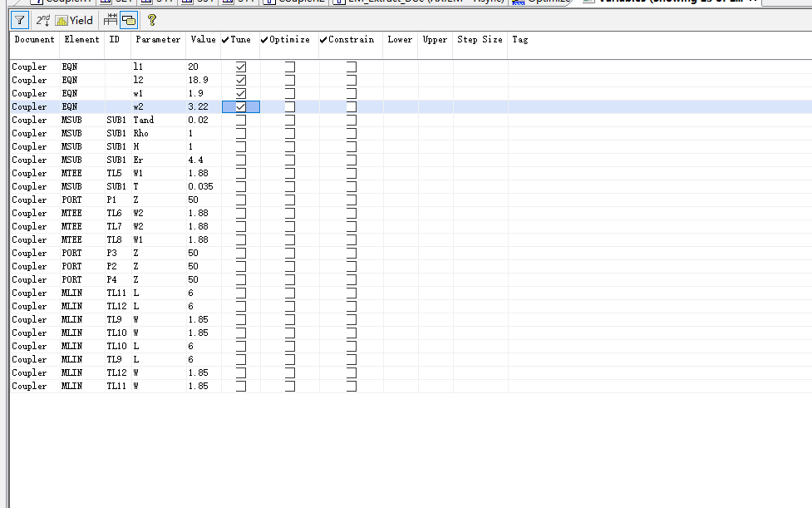Select value 20 of variable l1

[193, 67]
